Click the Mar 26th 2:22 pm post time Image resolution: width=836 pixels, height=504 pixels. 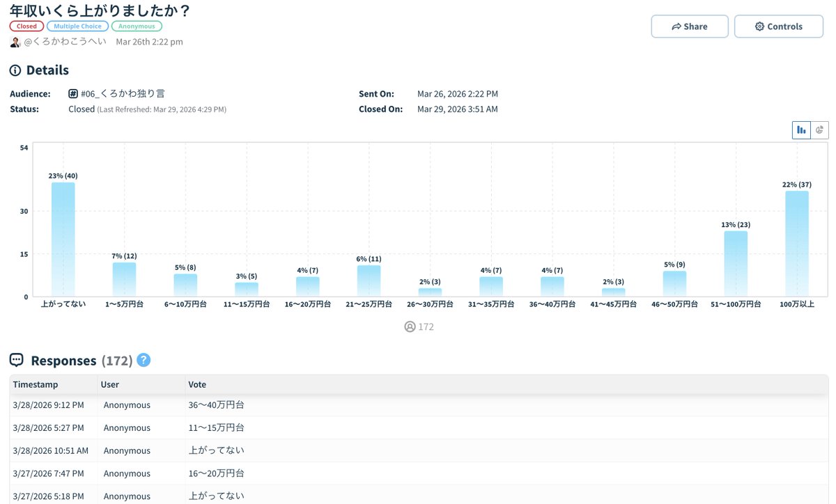[150, 42]
